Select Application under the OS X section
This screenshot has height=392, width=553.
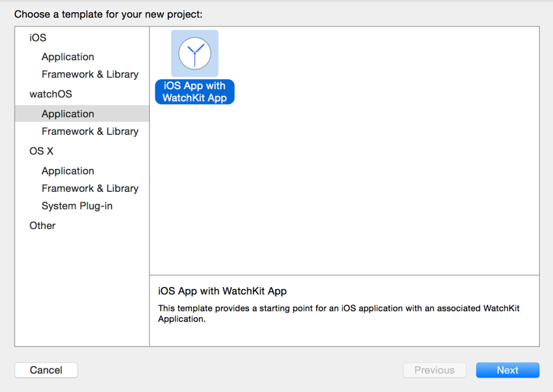point(68,171)
